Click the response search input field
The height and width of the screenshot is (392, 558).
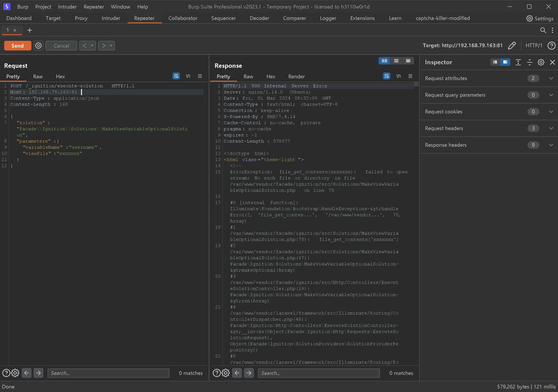pyautogui.click(x=319, y=373)
